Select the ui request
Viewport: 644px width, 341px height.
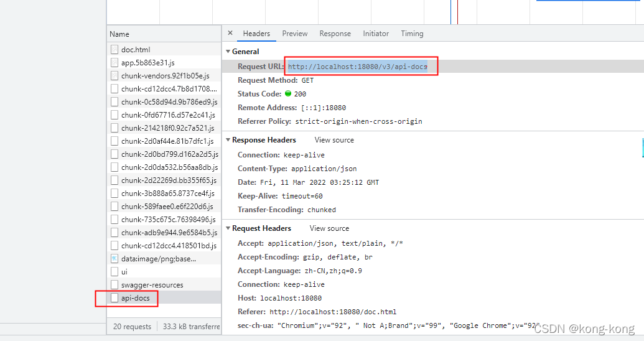164,271
